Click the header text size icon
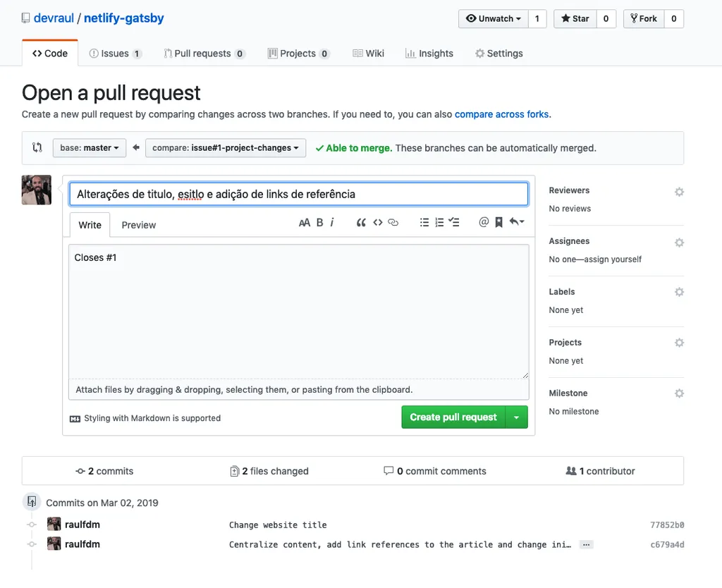The width and height of the screenshot is (722, 588). [304, 223]
